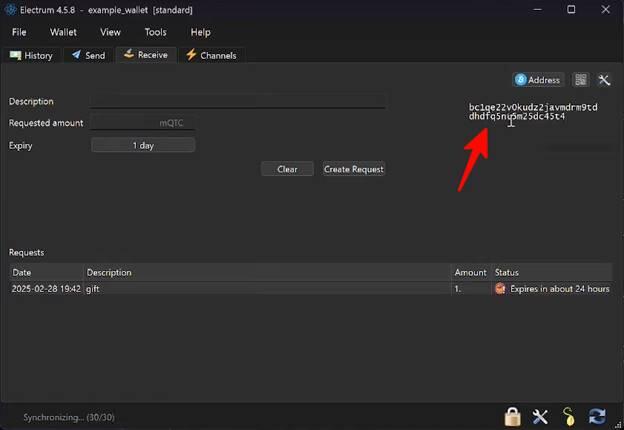Image resolution: width=624 pixels, height=430 pixels.
Task: Click the expiring status icon in gift row
Action: [500, 289]
